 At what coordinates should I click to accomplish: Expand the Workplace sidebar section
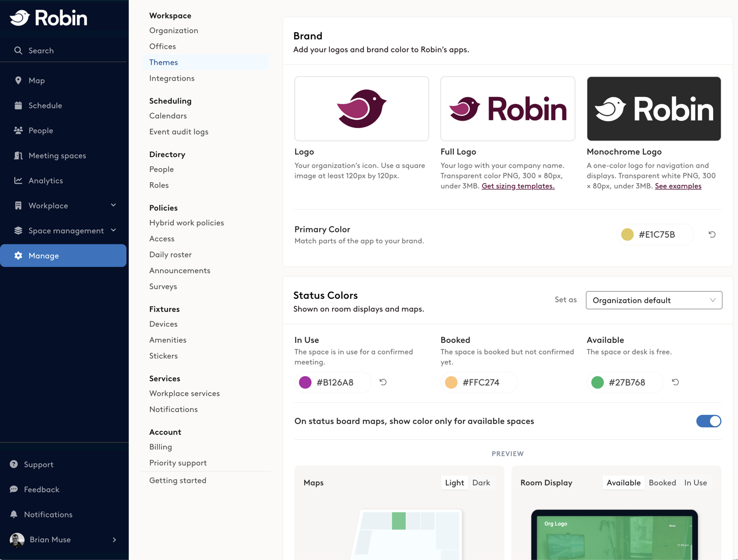pos(113,205)
